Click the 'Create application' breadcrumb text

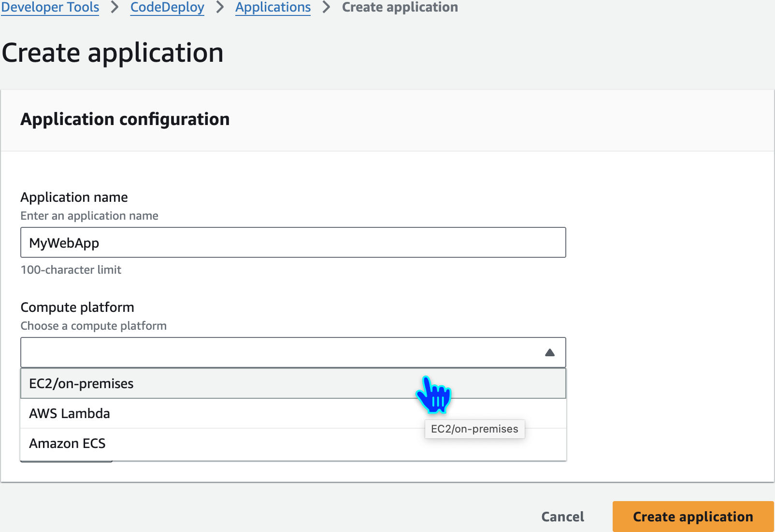point(400,7)
